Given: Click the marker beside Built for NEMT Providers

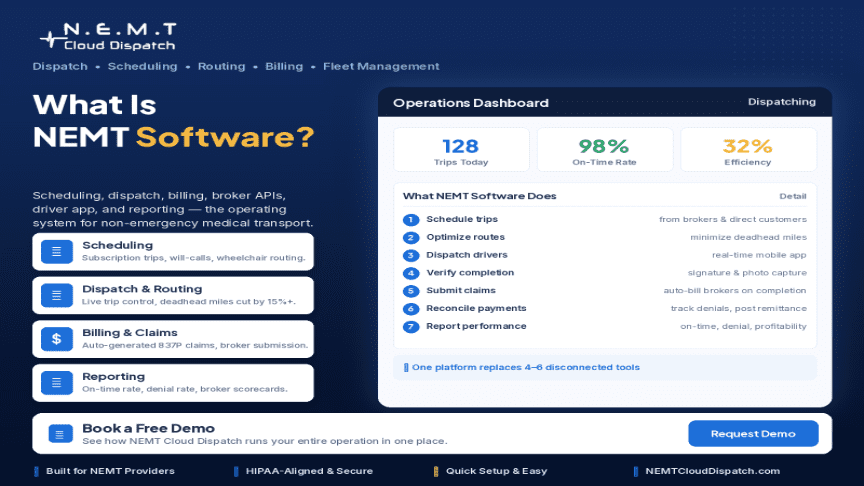Looking at the screenshot, I should point(36,471).
